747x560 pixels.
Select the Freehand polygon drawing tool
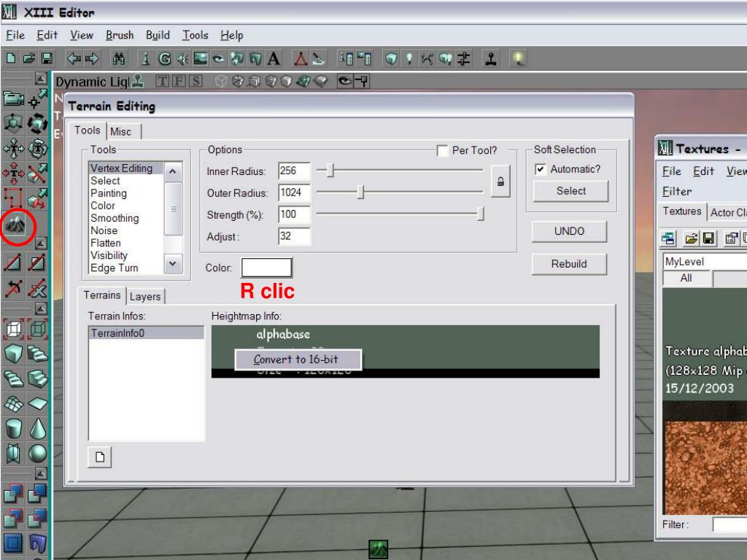[13, 198]
